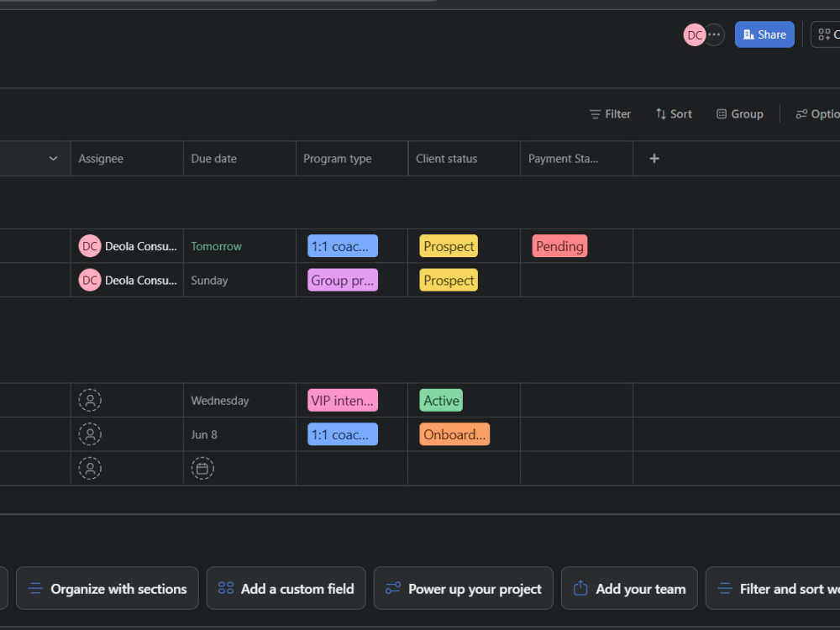Open the Sort menu

[x=674, y=114]
